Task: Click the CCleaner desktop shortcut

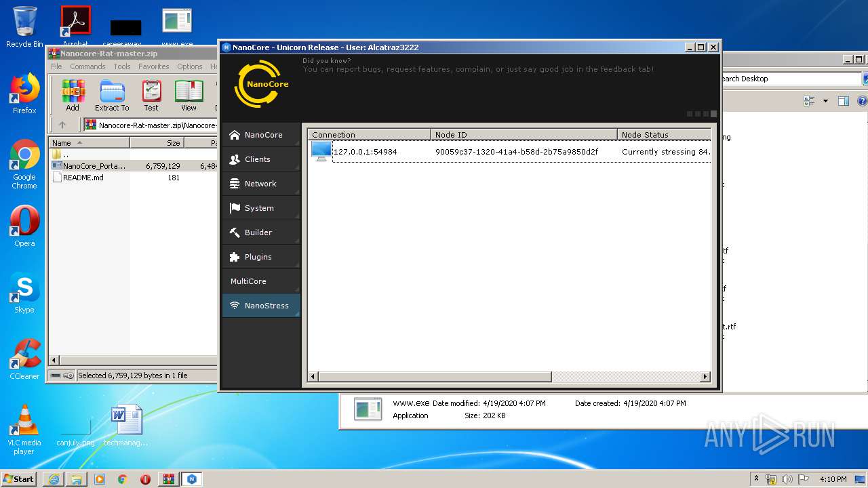Action: [24, 359]
